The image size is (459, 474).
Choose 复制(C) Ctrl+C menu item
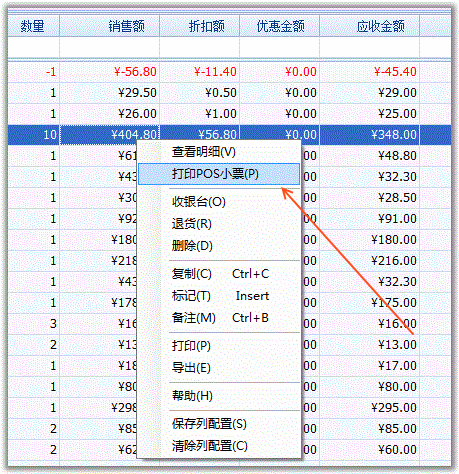pyautogui.click(x=219, y=274)
